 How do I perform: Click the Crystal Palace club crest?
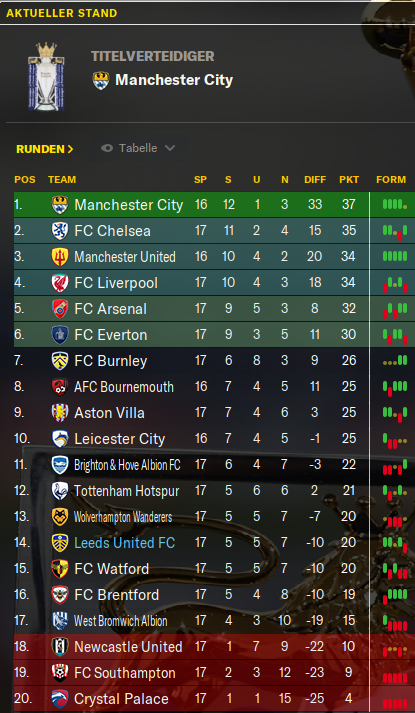[60, 699]
